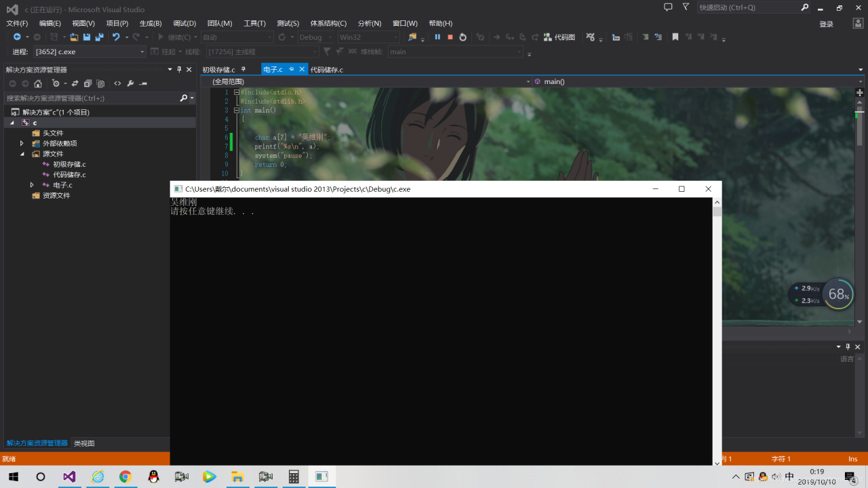Viewport: 868px width, 488px height.
Task: Collapse the 源文件 folder
Action: coord(22,154)
